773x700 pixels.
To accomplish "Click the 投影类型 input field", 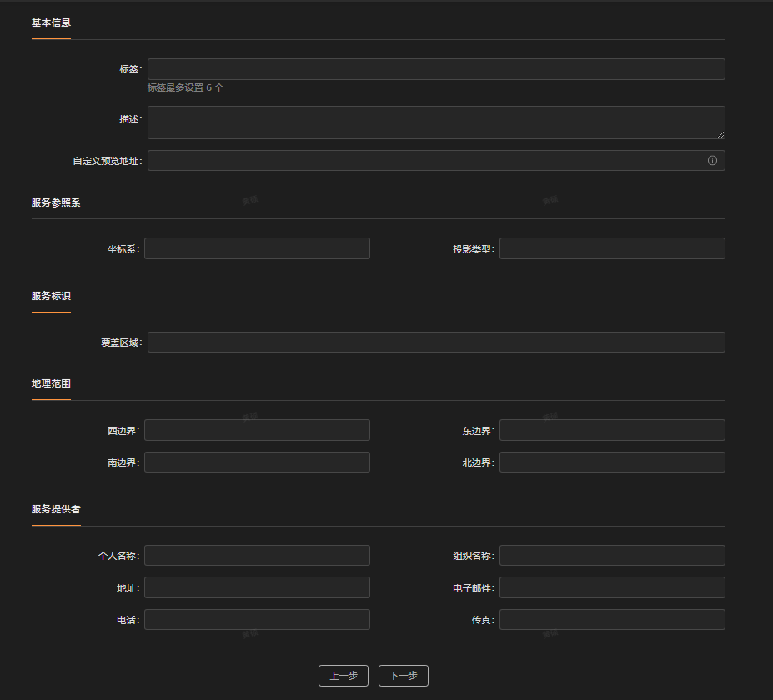I will (612, 248).
